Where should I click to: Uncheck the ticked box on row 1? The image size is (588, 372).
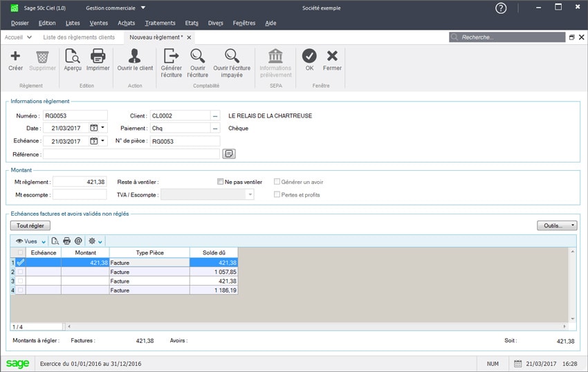(x=20, y=263)
